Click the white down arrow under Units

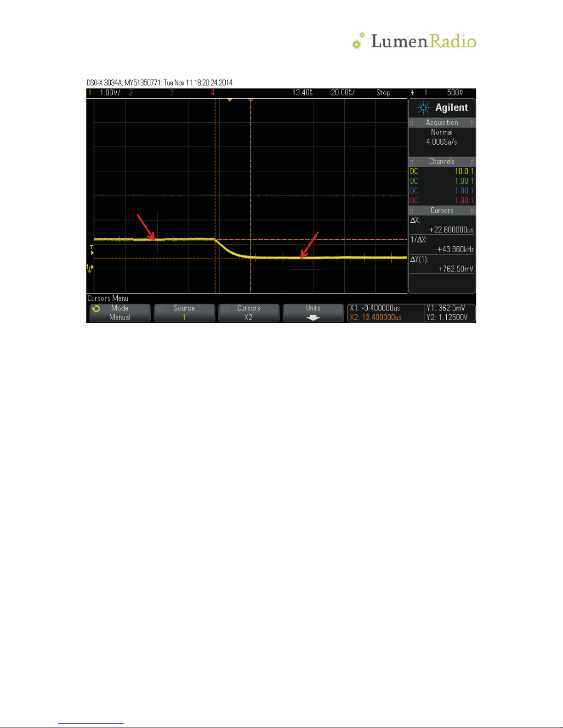(313, 318)
